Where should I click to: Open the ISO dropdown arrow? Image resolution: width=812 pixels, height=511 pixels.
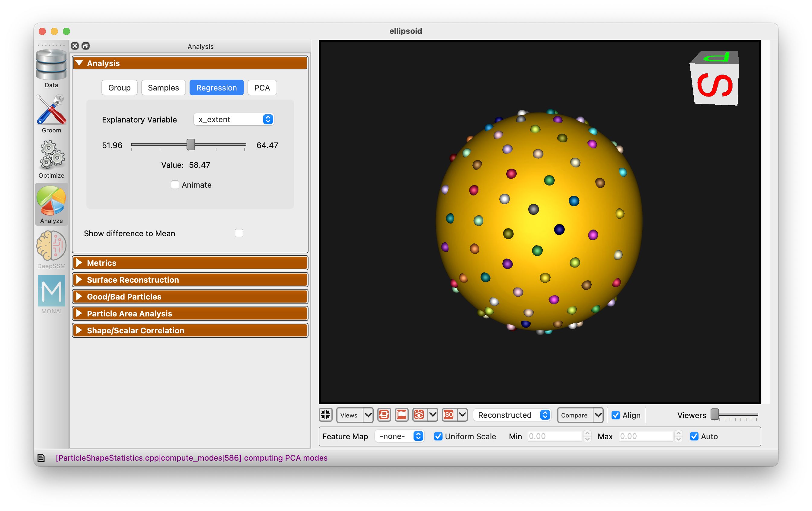point(462,415)
